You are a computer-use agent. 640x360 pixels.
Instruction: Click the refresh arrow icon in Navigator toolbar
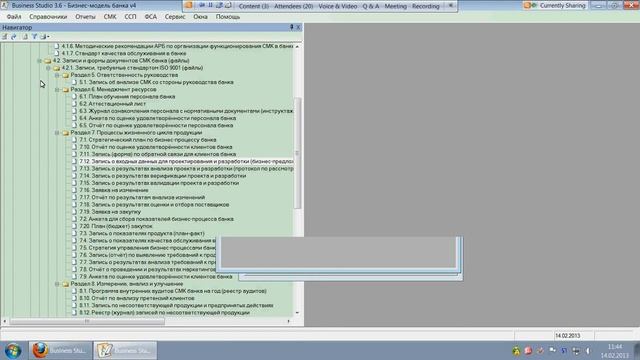[x=14, y=37]
